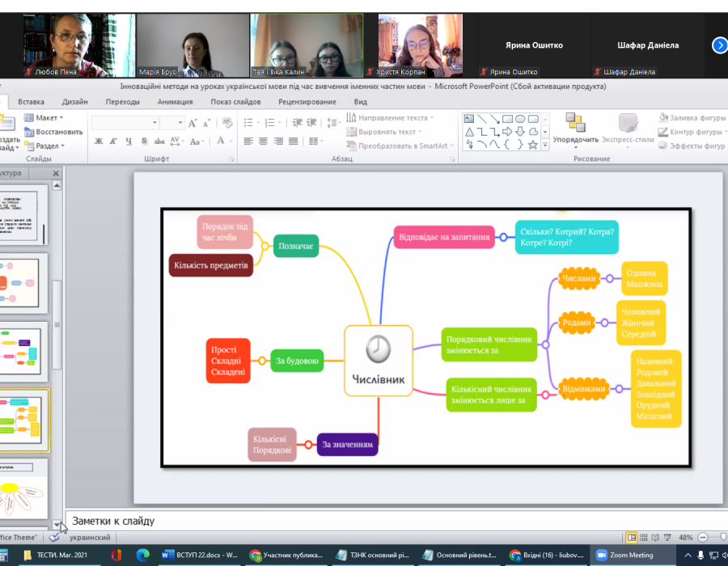Viewport: 728px width, 566px height.
Task: Click the center text alignment icon
Action: point(263,141)
